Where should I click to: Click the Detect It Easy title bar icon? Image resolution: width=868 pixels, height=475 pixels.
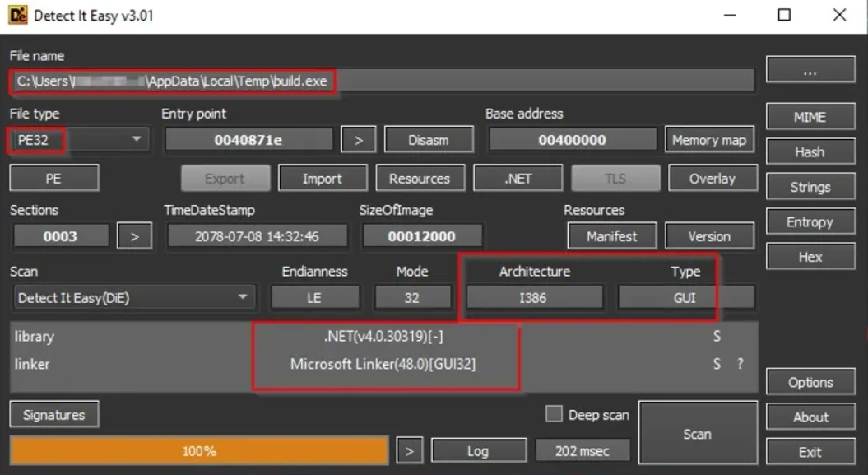point(17,16)
